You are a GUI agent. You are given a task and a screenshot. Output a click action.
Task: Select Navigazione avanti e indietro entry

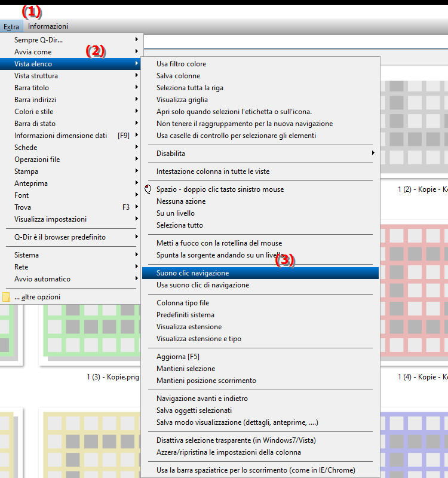point(260,399)
